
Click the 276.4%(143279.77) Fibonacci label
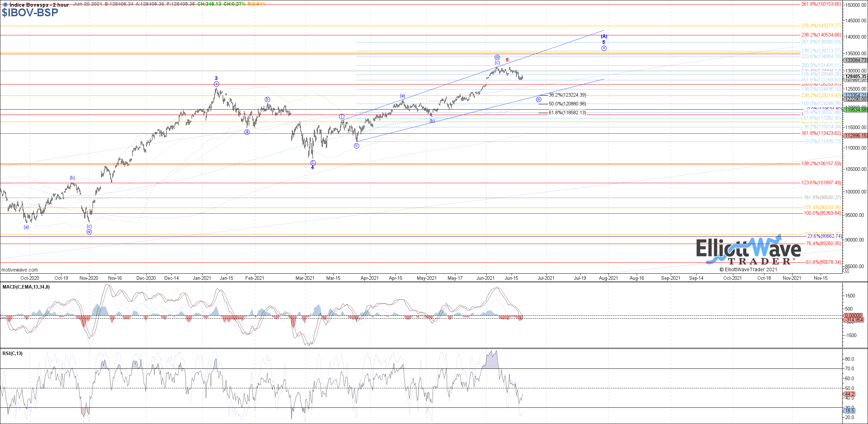click(x=821, y=26)
